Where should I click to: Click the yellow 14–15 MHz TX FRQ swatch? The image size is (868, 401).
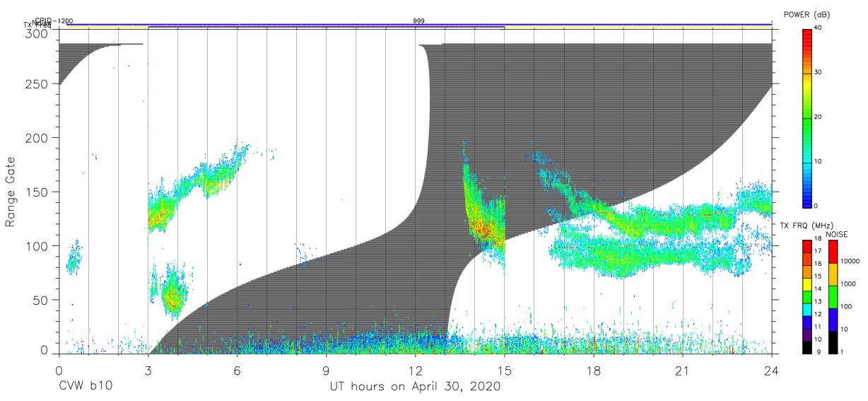(x=807, y=284)
